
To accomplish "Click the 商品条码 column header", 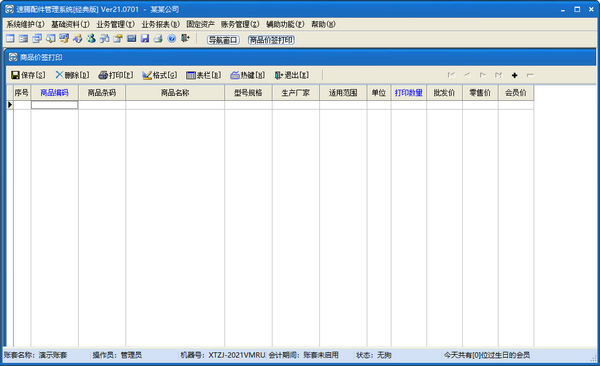I will (x=102, y=93).
